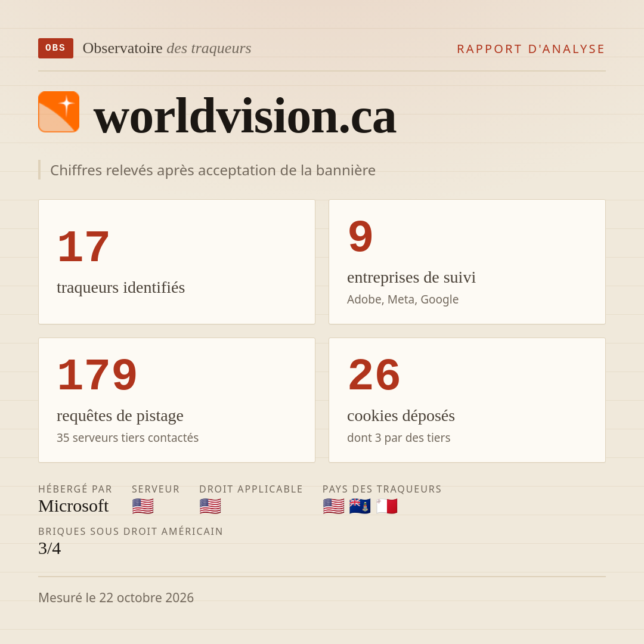644x644 pixels.
Task: Click the 'Mesuré le 22 octobre 2026' date
Action: point(116,597)
